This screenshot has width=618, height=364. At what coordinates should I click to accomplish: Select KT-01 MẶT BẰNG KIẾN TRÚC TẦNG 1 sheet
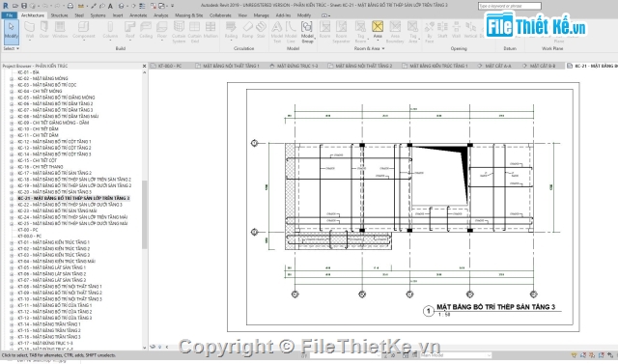click(54, 242)
